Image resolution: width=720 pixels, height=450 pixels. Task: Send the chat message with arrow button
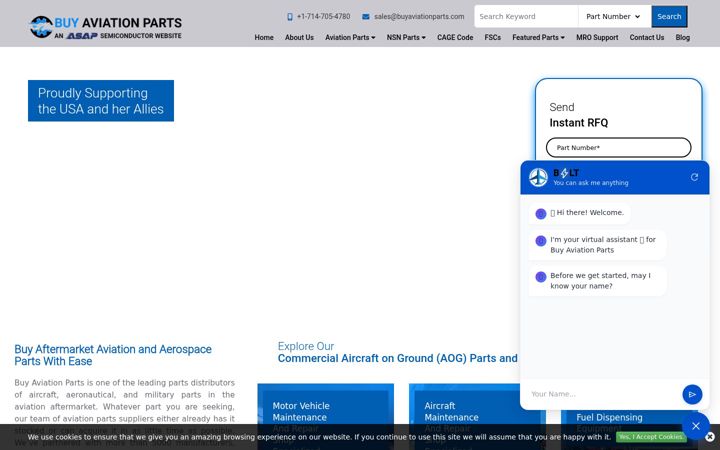[x=692, y=394]
